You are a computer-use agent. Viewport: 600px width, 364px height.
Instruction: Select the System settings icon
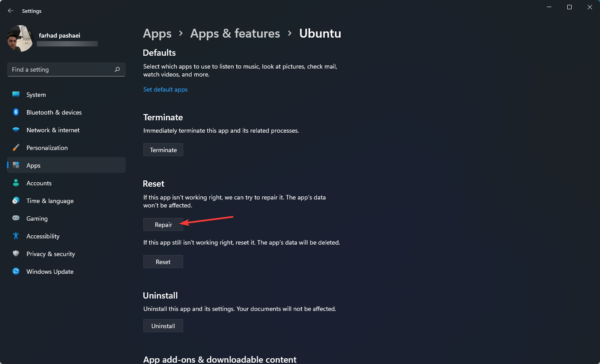pyautogui.click(x=15, y=94)
